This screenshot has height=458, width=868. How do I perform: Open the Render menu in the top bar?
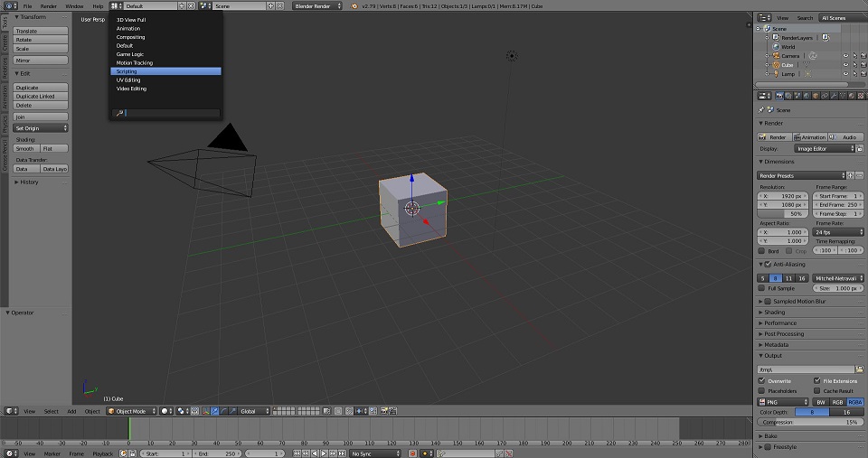(x=48, y=6)
